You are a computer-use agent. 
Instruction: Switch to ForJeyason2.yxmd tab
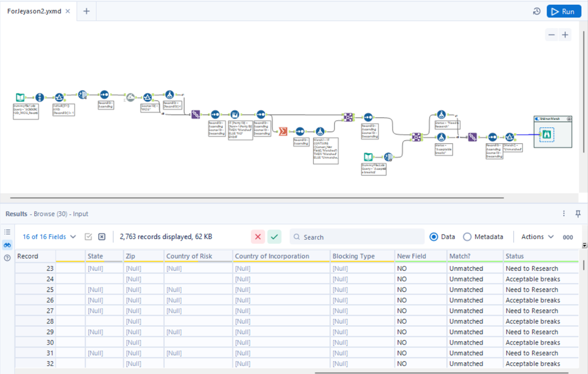(34, 11)
